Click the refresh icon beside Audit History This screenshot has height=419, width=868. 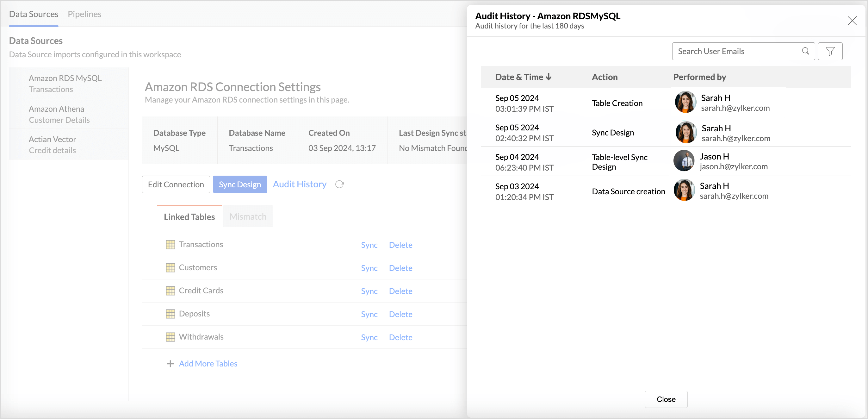coord(339,184)
